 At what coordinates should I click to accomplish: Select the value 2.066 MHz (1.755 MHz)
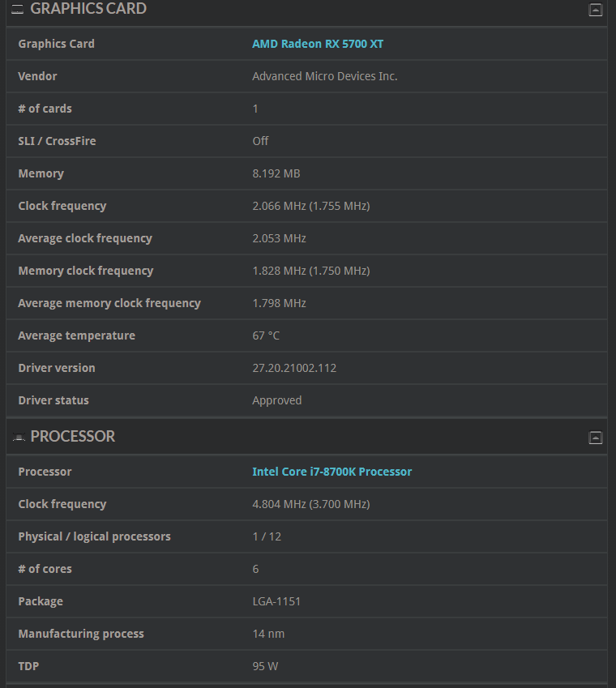click(311, 206)
